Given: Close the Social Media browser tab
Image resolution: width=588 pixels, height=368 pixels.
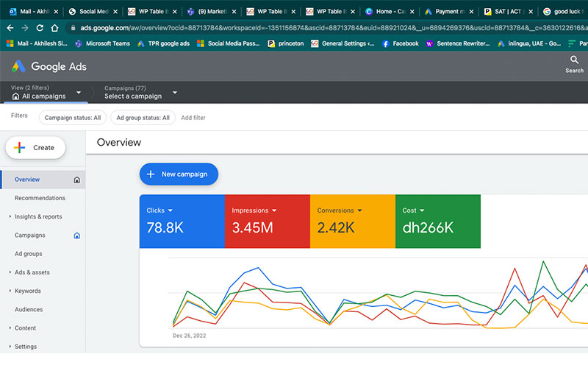Looking at the screenshot, I should point(115,12).
